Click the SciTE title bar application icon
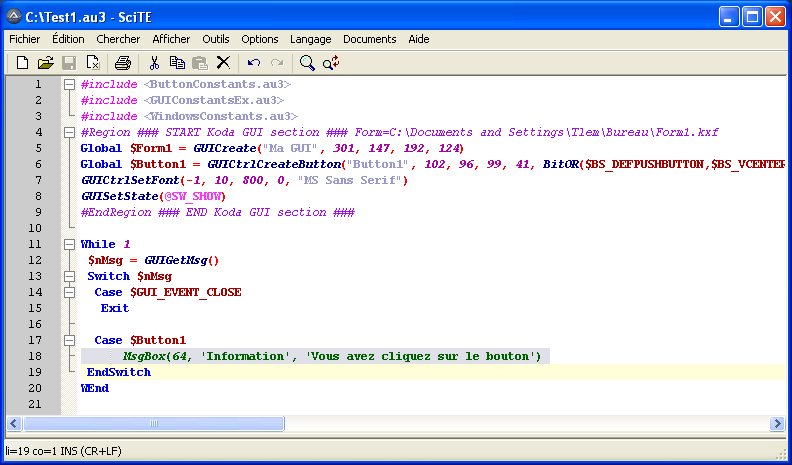 (x=14, y=17)
